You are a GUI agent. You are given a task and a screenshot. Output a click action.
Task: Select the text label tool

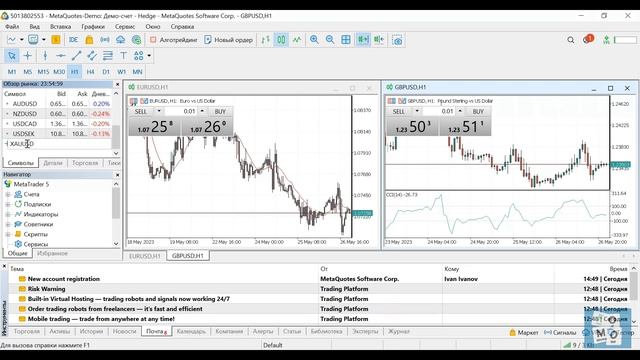pos(123,56)
